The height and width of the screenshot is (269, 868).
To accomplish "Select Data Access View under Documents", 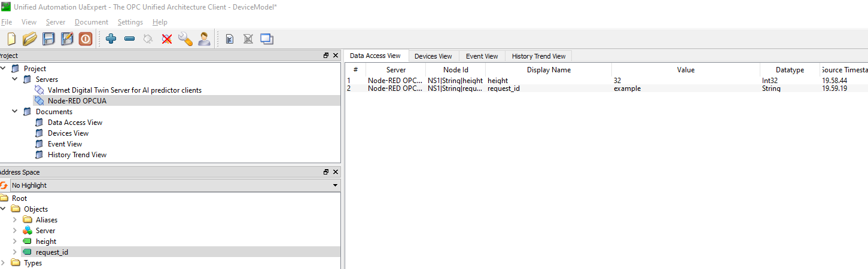I will tap(75, 123).
